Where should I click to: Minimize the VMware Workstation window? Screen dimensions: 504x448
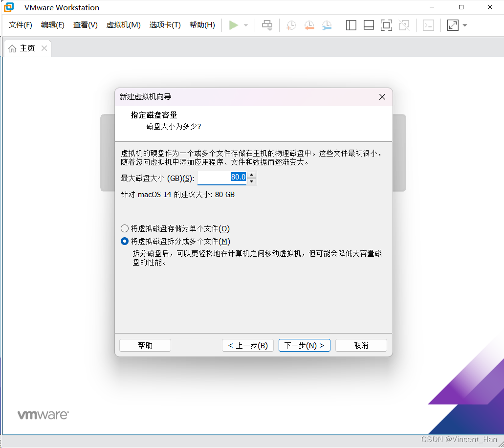point(432,7)
